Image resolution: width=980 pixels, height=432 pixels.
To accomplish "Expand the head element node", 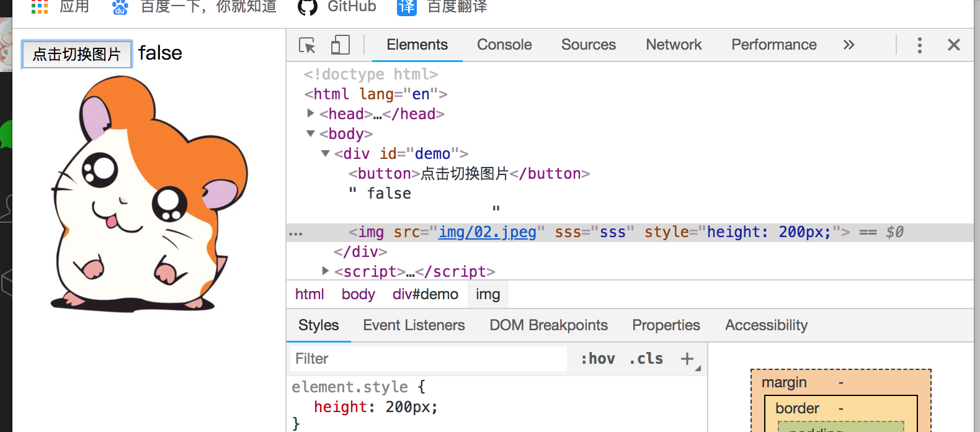I will [311, 113].
